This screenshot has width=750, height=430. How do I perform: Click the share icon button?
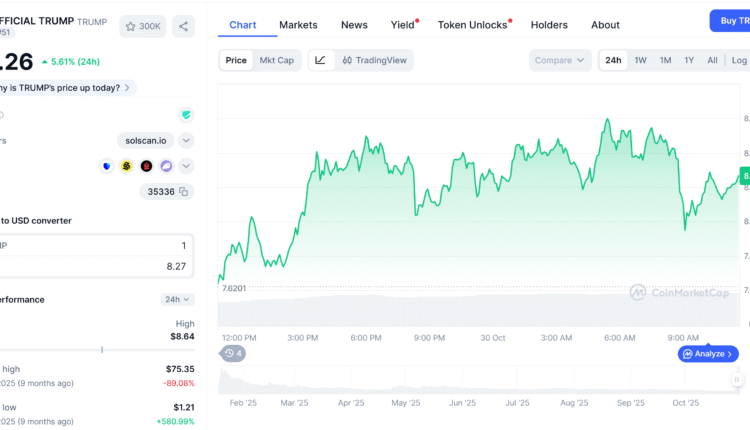[x=183, y=26]
